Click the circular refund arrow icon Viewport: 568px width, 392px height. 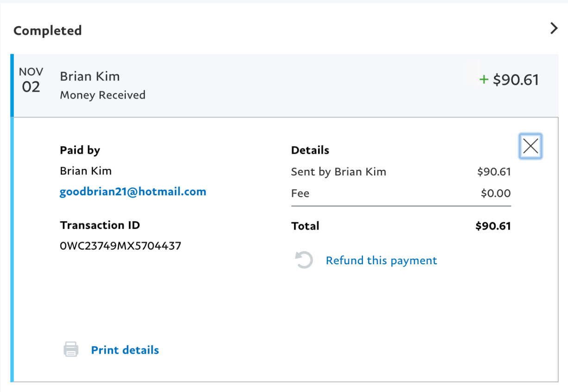click(x=304, y=260)
